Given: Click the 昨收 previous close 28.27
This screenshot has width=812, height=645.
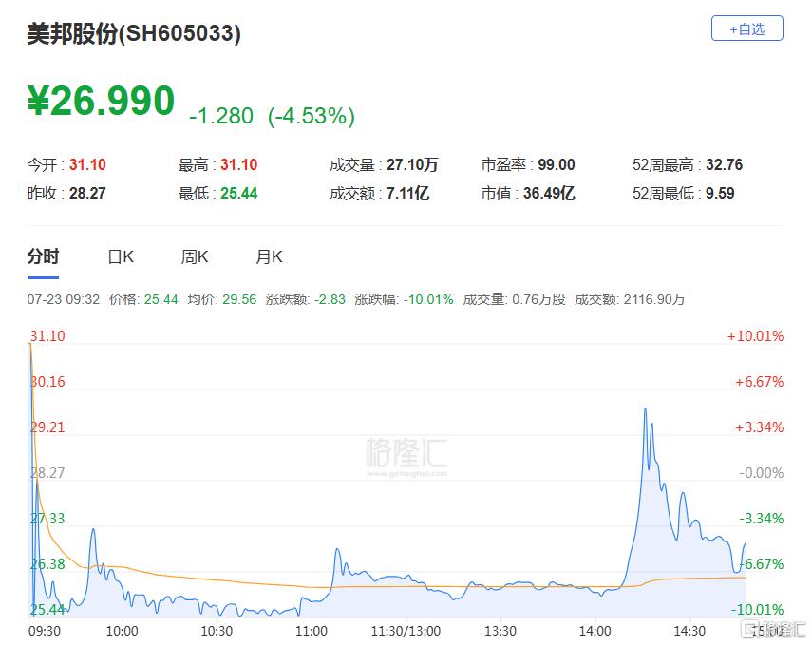Looking at the screenshot, I should coord(87,193).
